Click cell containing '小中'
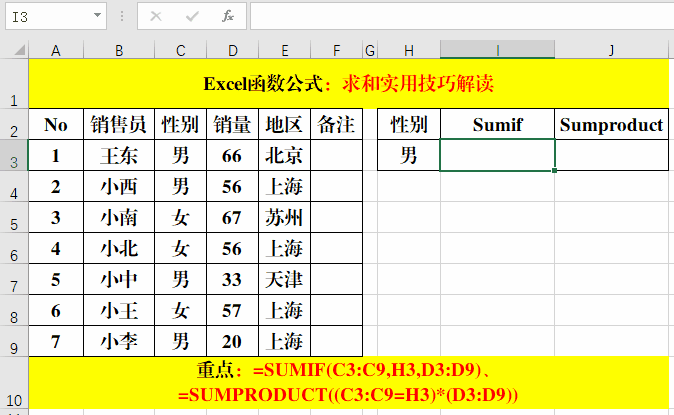The image size is (674, 415). click(119, 279)
